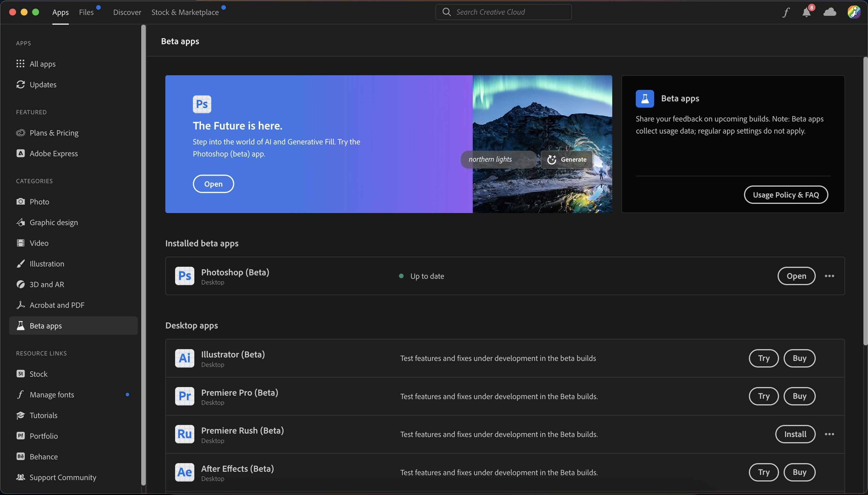Open more options for Premiere Rush (Beta)

(829, 434)
